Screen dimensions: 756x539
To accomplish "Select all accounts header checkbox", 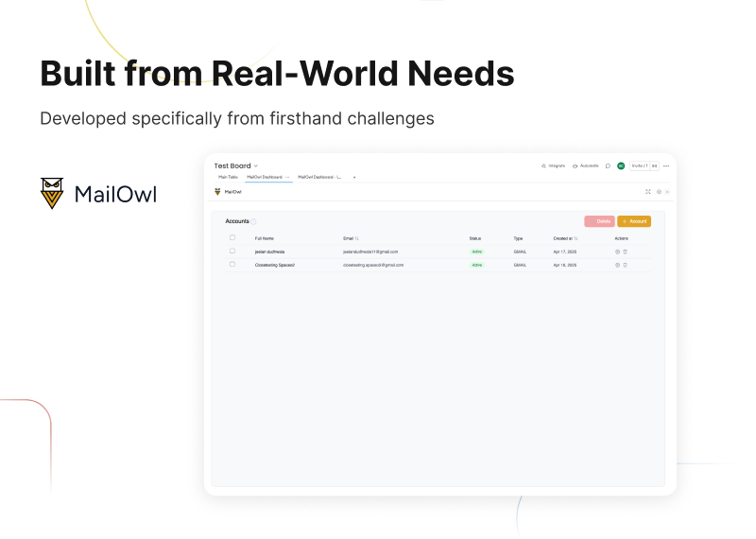I will pos(232,238).
